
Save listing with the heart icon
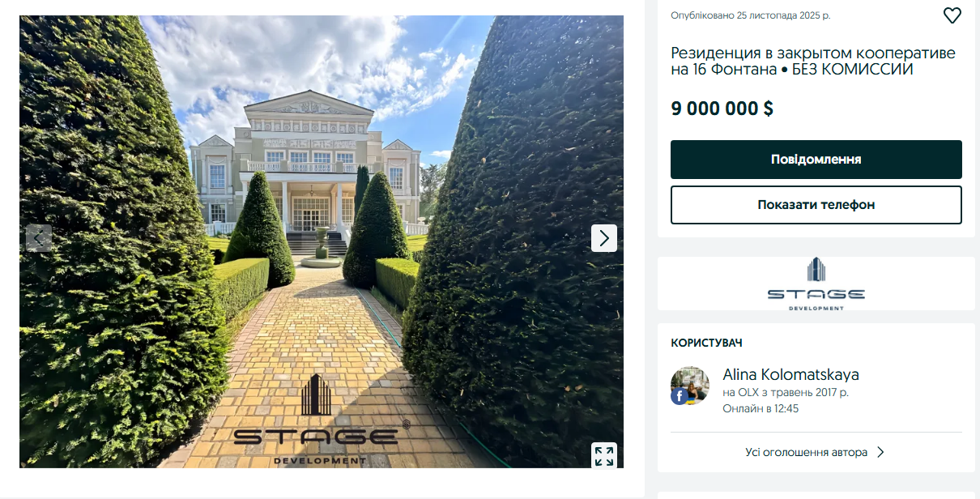click(x=952, y=15)
